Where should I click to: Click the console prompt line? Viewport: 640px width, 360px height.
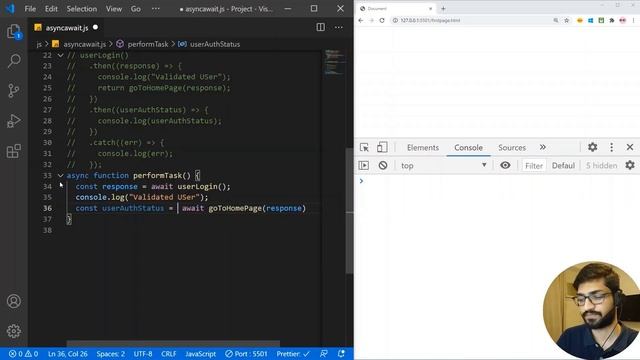coord(497,181)
